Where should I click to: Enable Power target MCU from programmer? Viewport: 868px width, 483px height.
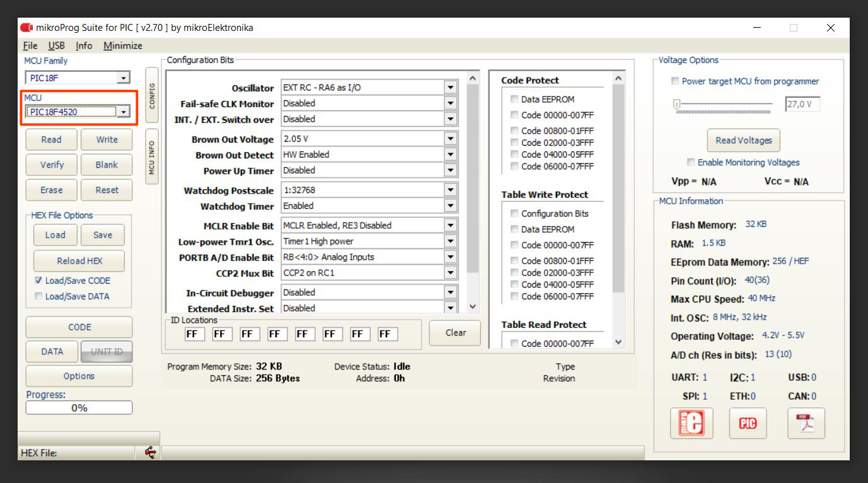(x=676, y=81)
